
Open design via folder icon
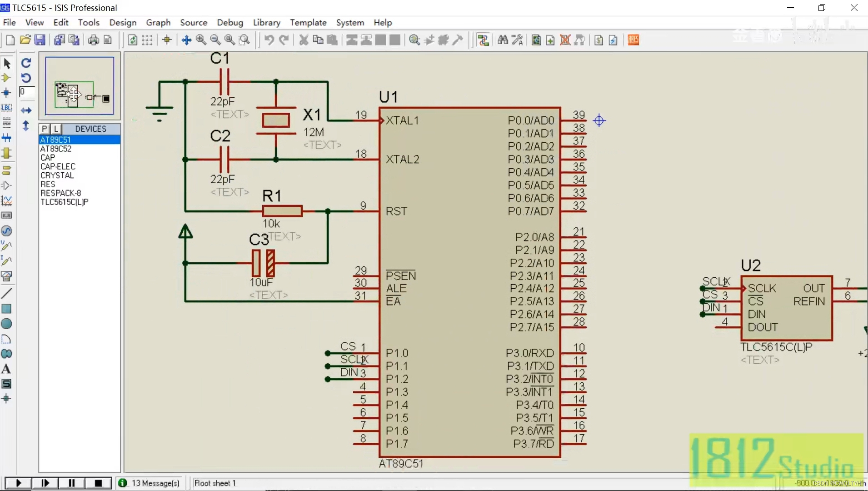(x=25, y=40)
